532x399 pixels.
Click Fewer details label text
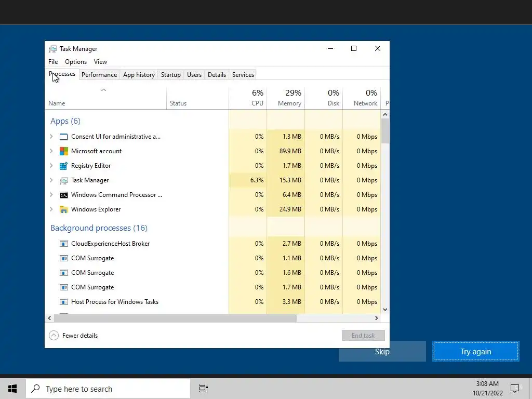coord(80,336)
